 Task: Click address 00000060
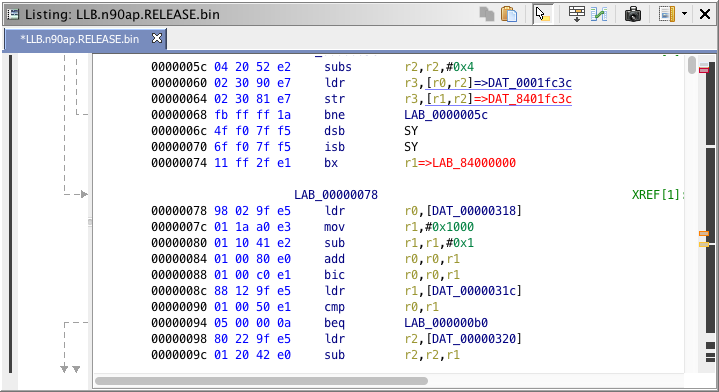point(179,83)
